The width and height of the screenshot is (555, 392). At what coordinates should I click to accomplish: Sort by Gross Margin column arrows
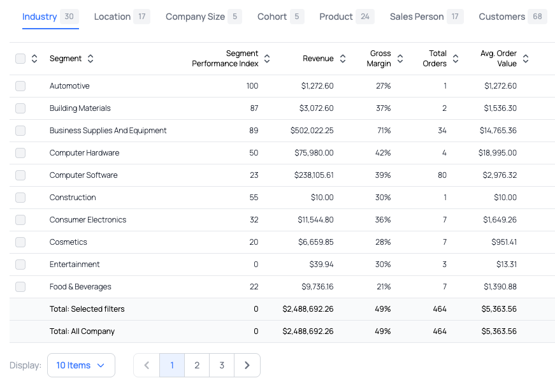click(x=400, y=59)
